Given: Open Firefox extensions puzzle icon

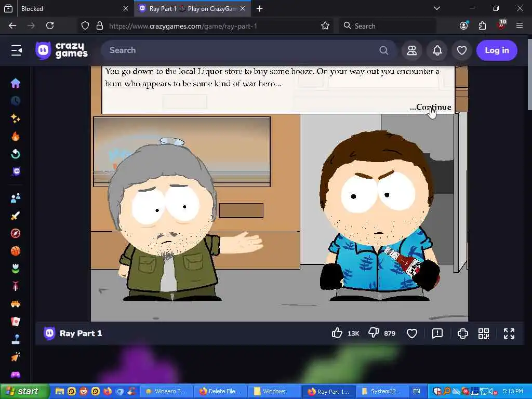Looking at the screenshot, I should coord(482,26).
